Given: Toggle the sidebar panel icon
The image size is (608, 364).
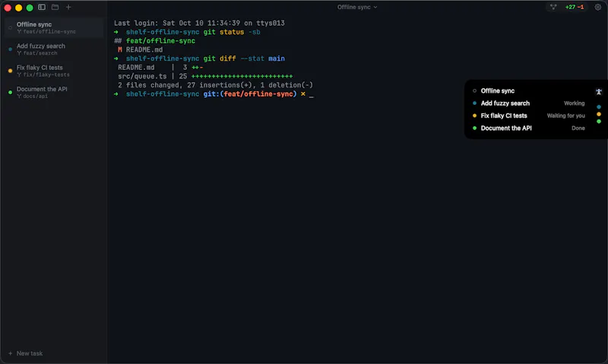Looking at the screenshot, I should pos(42,7).
